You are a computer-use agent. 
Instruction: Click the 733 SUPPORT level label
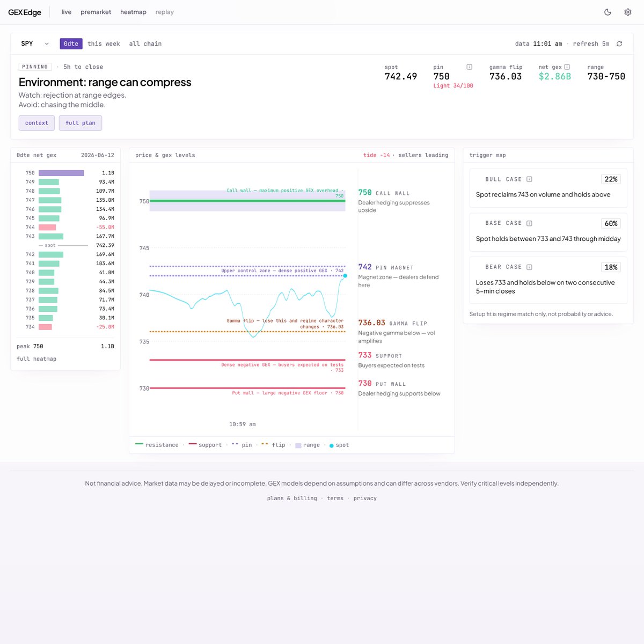click(x=380, y=355)
